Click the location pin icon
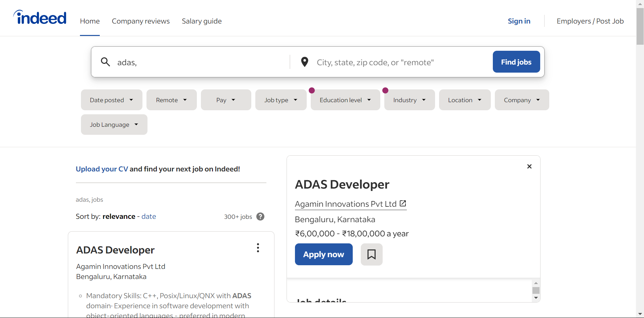 tap(305, 62)
